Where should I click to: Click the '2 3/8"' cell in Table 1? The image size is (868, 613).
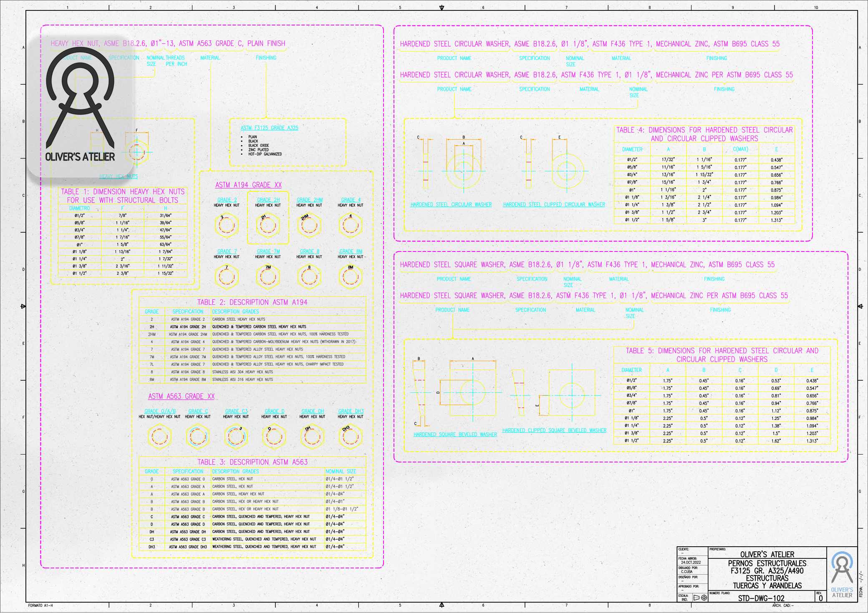123,274
